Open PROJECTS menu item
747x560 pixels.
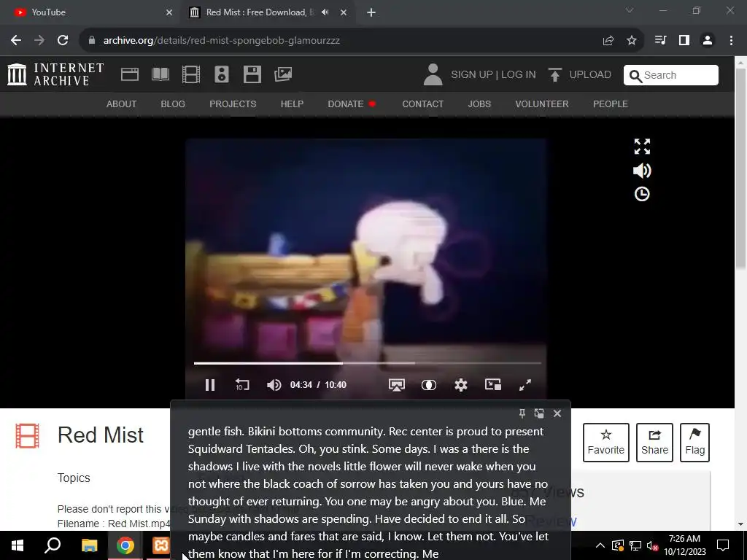pyautogui.click(x=233, y=104)
